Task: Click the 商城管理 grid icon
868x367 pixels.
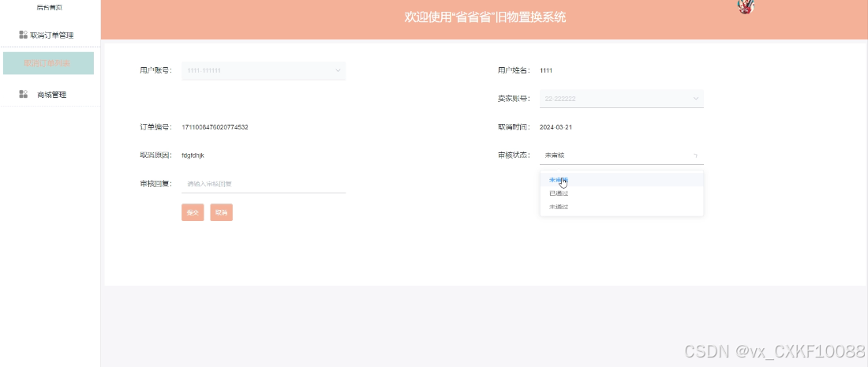Action: [23, 94]
